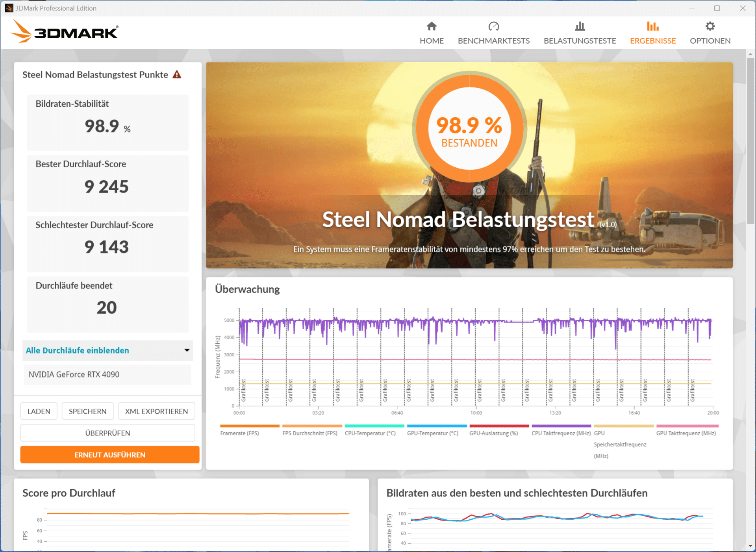
Task: Click the ÜBERPRÜFEN button
Action: 107,433
